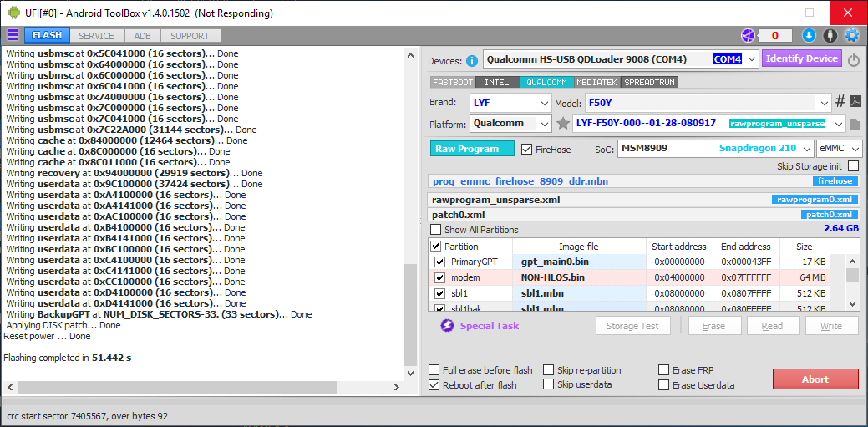This screenshot has width=868, height=427.
Task: Click the power button icon
Action: point(854,60)
